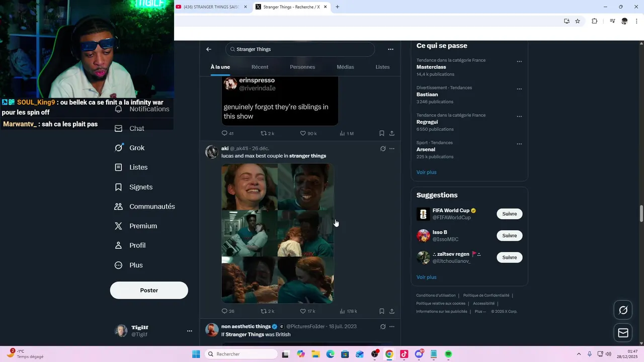644x362 pixels.
Task: Repost the erinspresso post with 2 k reposts
Action: [267, 133]
